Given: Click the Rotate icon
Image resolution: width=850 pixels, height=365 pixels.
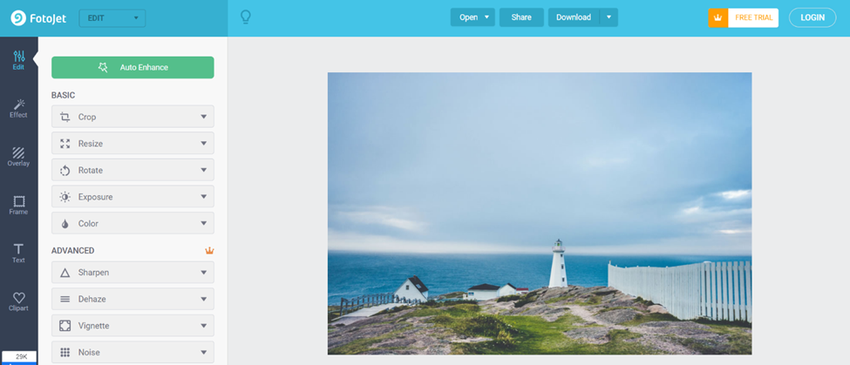Looking at the screenshot, I should [65, 170].
